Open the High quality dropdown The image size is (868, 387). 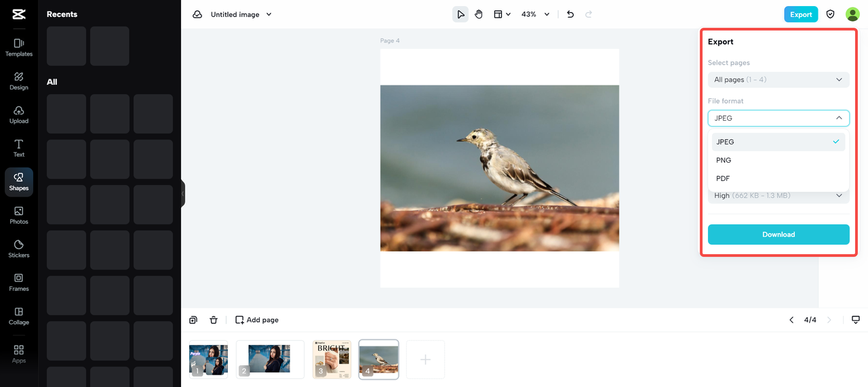pos(778,196)
